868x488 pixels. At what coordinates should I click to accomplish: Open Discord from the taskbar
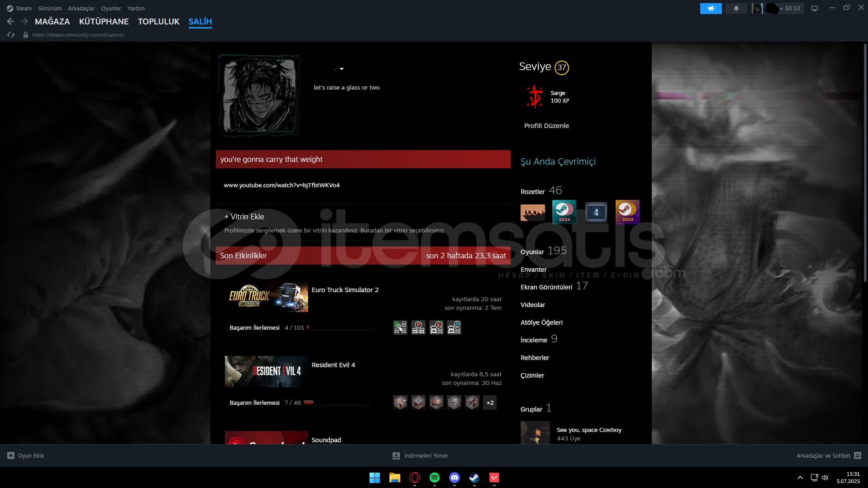click(454, 478)
